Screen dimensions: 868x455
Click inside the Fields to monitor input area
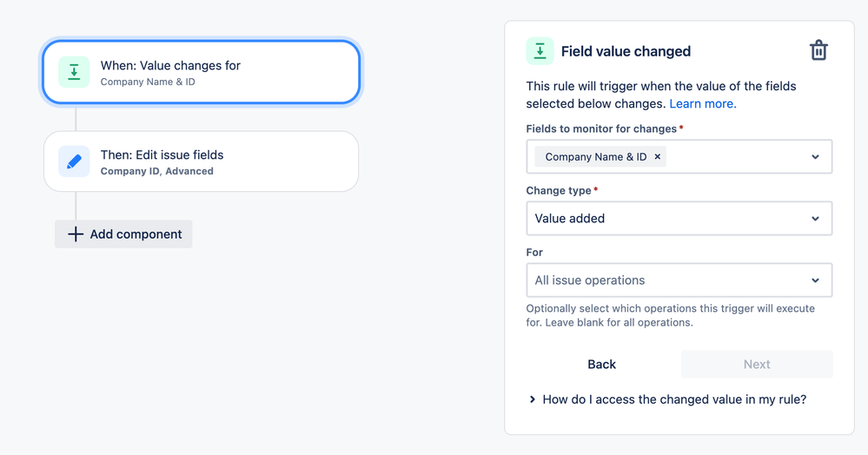[x=737, y=157]
